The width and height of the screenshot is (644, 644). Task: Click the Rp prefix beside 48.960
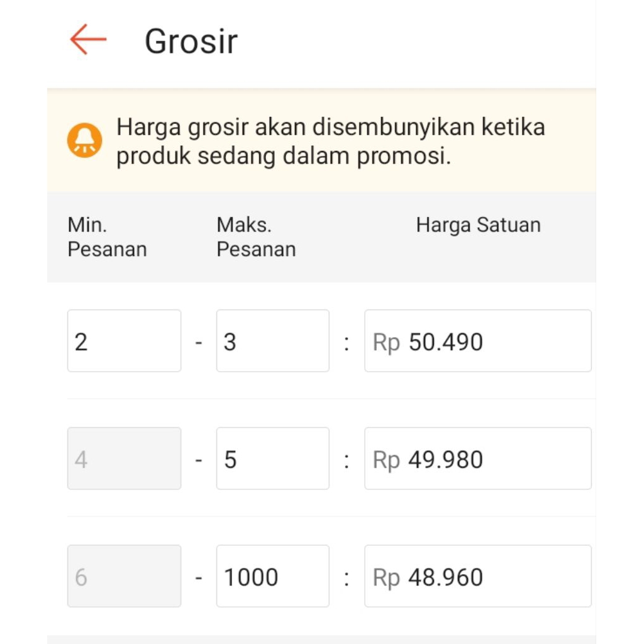tap(386, 578)
